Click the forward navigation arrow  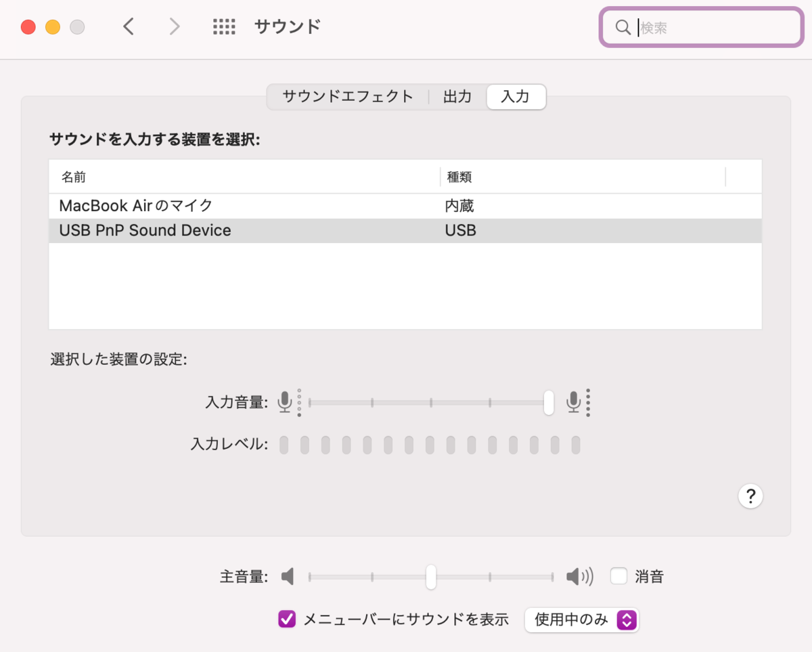click(x=174, y=26)
